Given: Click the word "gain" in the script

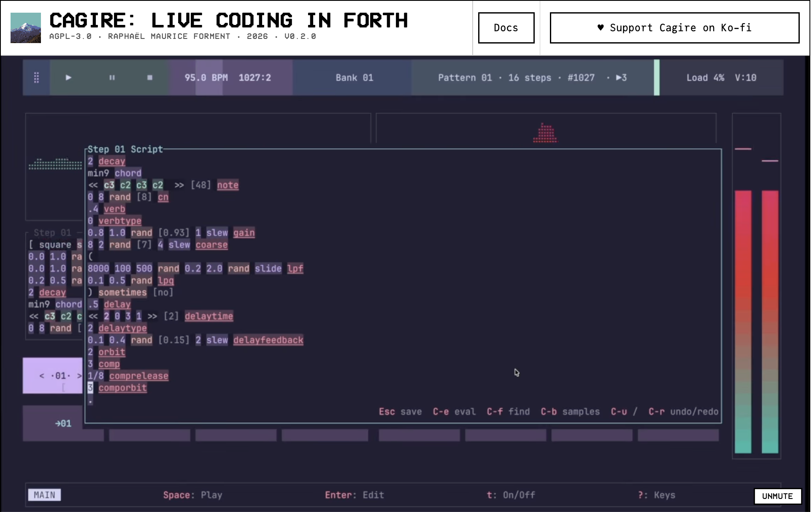Looking at the screenshot, I should (x=244, y=233).
